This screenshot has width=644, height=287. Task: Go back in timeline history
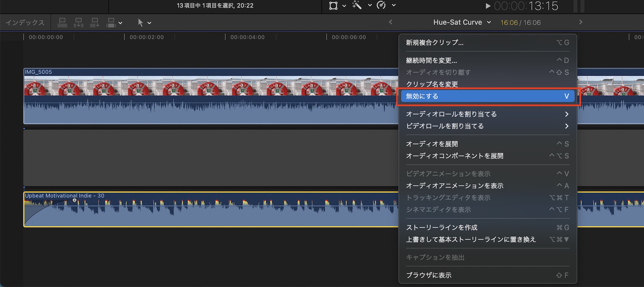(391, 22)
